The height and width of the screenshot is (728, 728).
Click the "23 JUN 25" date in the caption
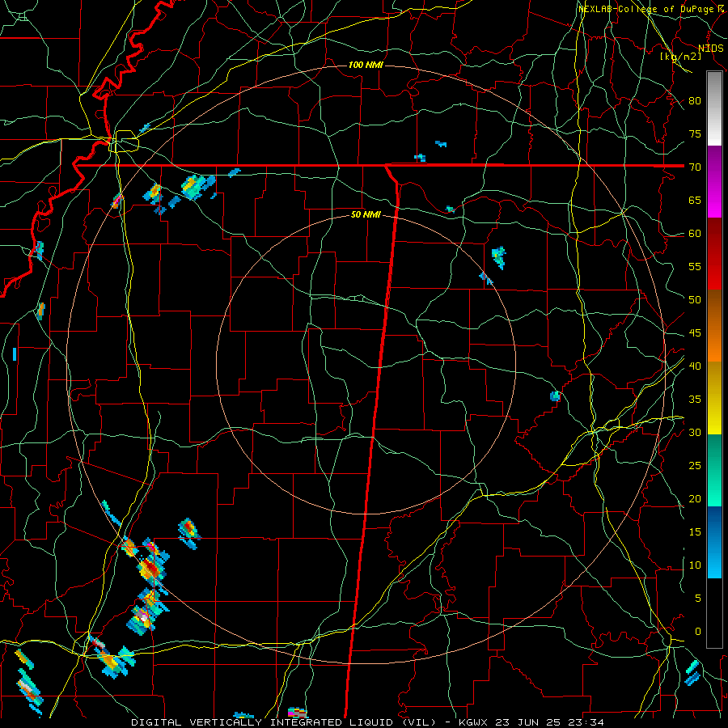(x=528, y=722)
